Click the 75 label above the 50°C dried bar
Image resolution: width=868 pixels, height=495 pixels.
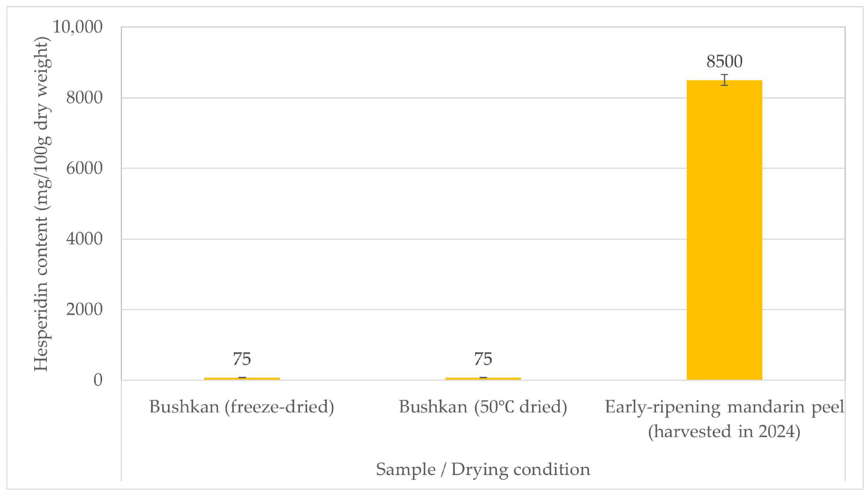483,359
